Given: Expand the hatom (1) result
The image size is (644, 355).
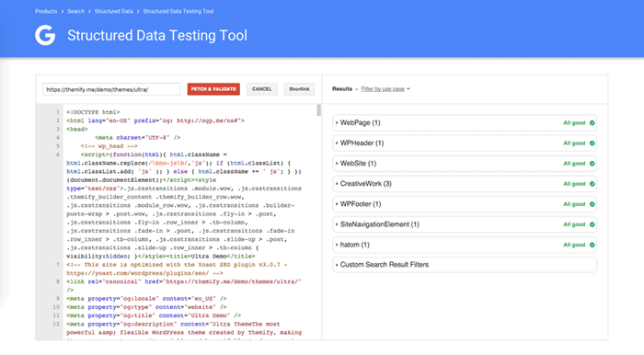Looking at the screenshot, I should 464,245.
